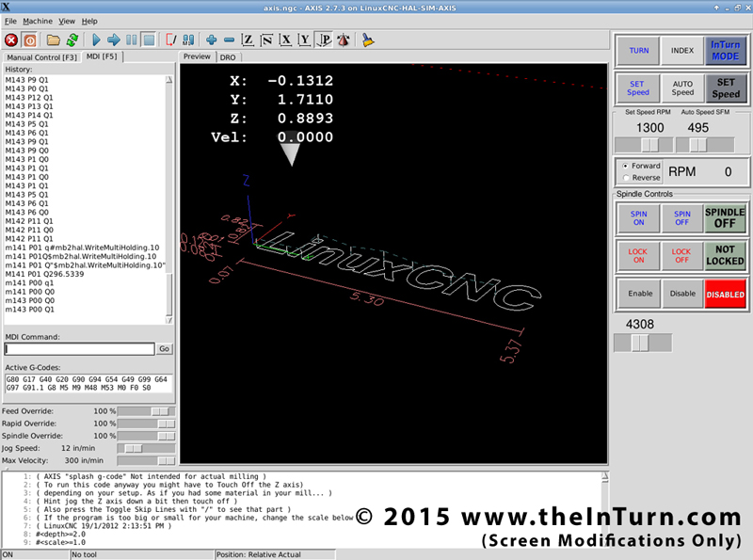
Task: Click the blue SET Speed button
Action: point(638,88)
